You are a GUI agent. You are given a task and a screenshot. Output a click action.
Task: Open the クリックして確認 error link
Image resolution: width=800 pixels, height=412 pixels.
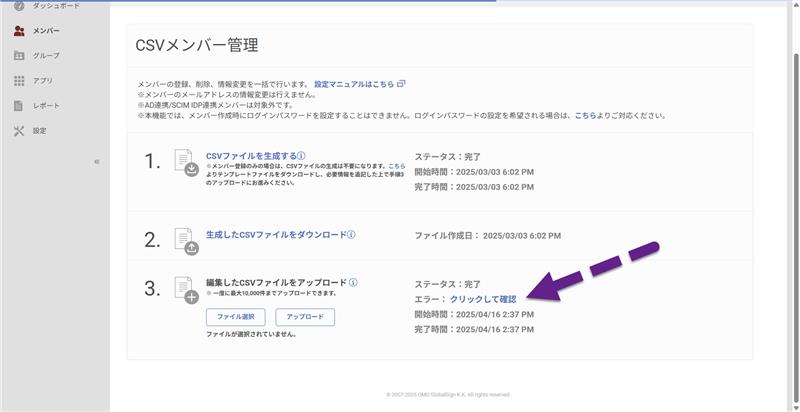[483, 299]
